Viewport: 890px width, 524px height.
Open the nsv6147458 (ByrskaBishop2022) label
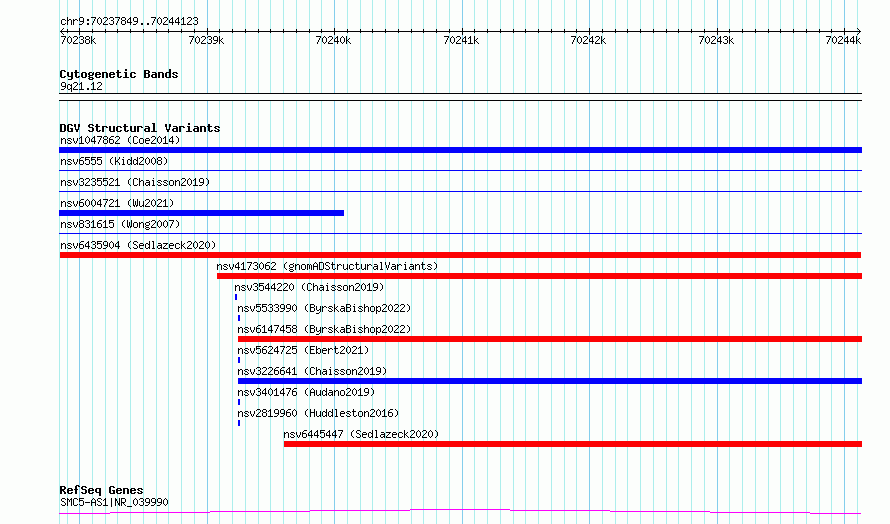(324, 329)
